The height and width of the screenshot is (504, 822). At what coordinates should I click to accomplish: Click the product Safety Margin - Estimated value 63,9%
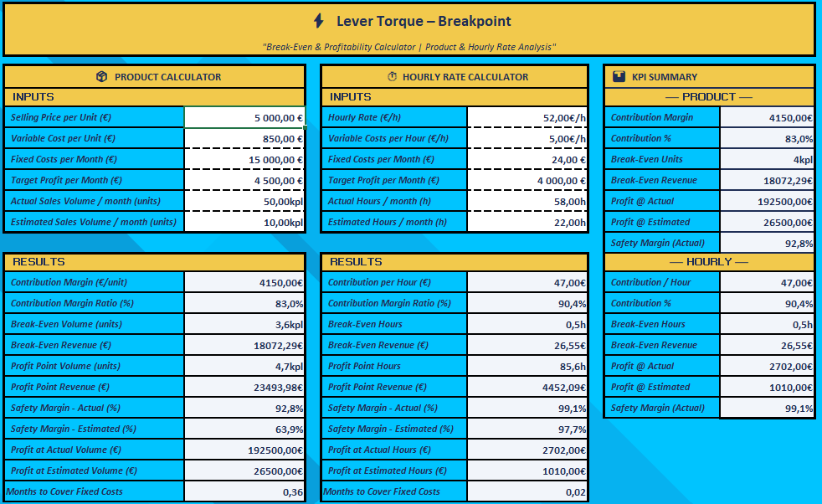(244, 429)
